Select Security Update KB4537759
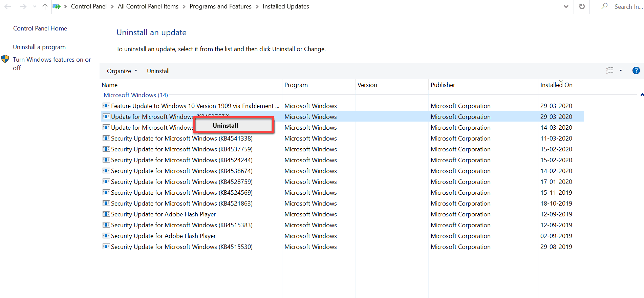The image size is (644, 298). click(182, 149)
